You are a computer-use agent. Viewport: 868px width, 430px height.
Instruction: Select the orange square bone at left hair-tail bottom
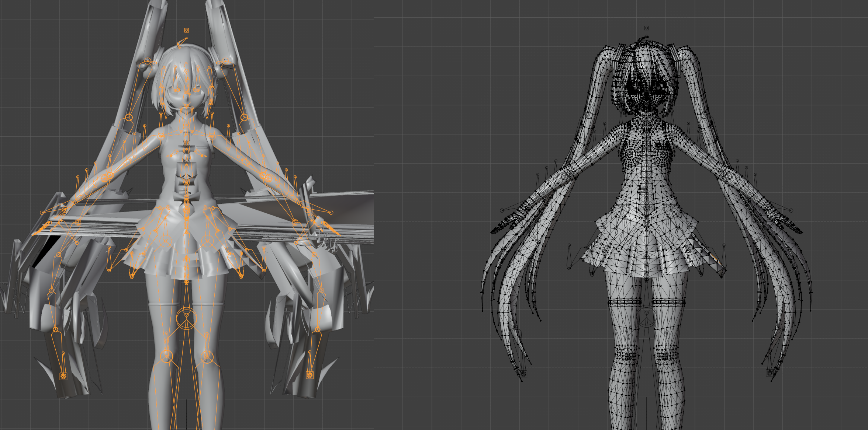tap(63, 376)
